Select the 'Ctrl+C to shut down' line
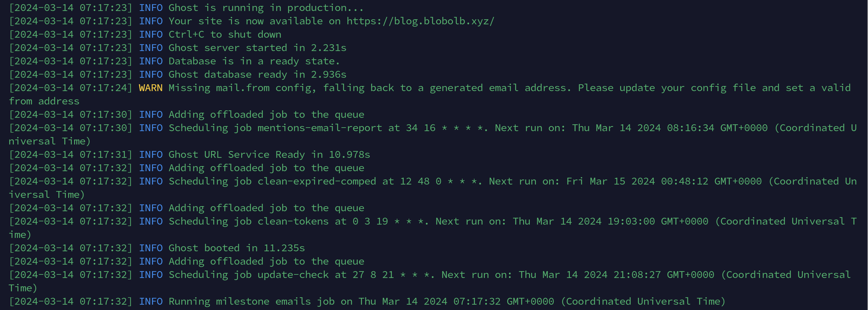Viewport: 868px width, 310px height. [225, 34]
